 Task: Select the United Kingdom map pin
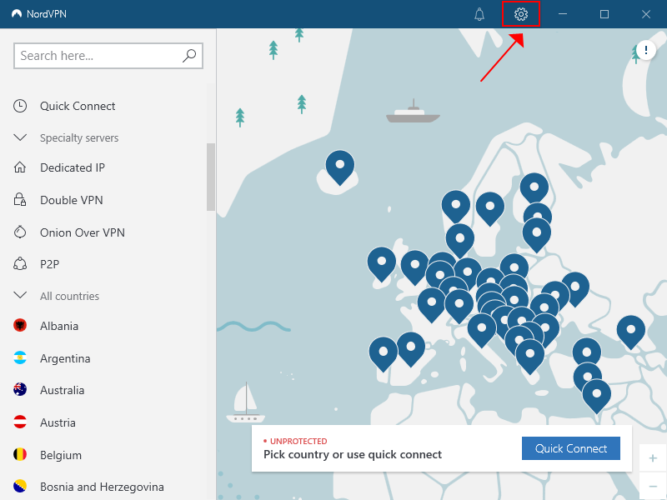415,268
